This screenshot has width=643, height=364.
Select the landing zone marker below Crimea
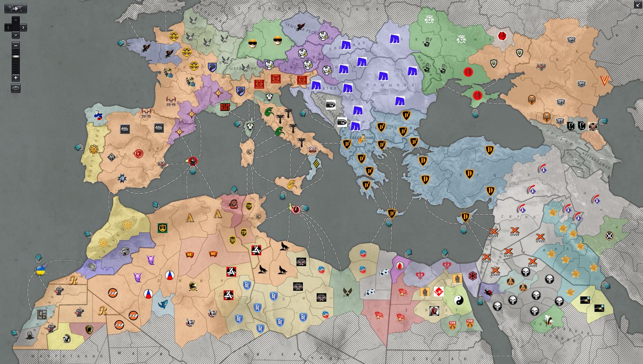(475, 114)
